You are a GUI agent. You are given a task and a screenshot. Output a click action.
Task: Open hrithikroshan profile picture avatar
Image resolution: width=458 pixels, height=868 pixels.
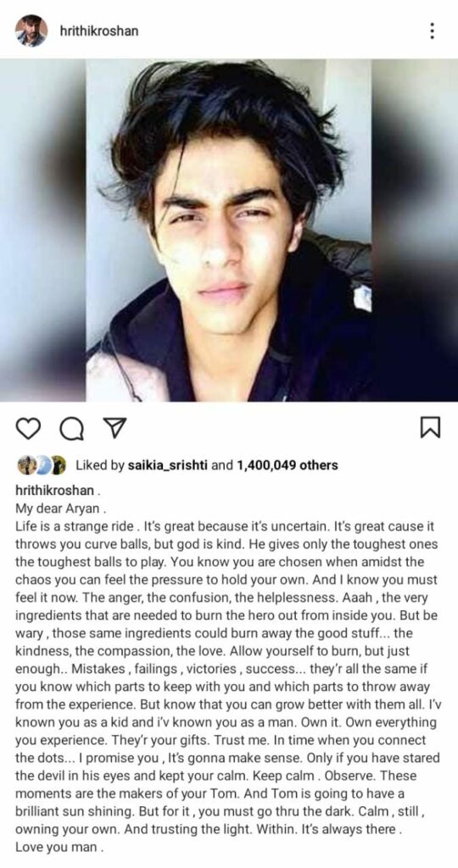(31, 31)
